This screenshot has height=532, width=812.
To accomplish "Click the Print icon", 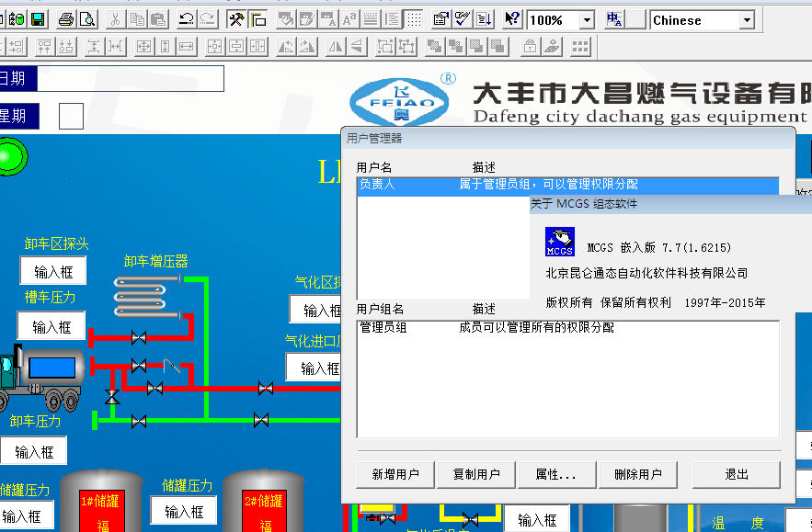I will [66, 19].
